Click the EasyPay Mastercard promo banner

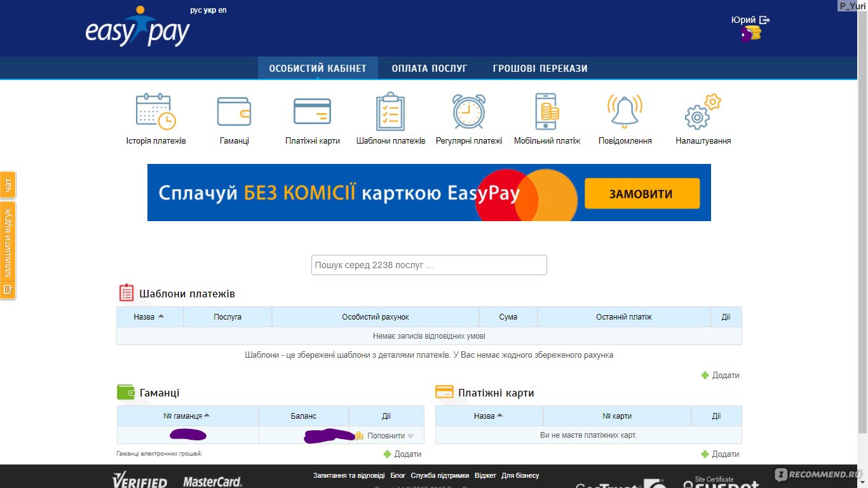429,193
